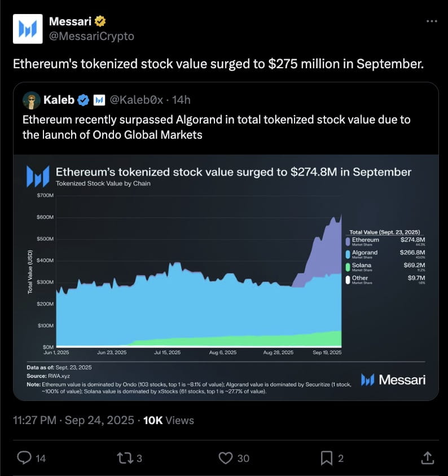Click the repost icon
This screenshot has width=448, height=476.
[125, 458]
